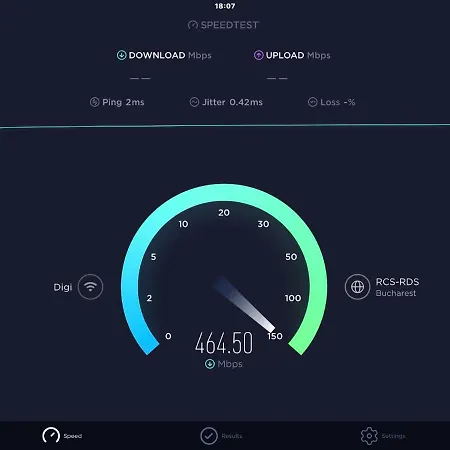Select the Speed tab label
This screenshot has height=450, width=450.
tap(73, 436)
